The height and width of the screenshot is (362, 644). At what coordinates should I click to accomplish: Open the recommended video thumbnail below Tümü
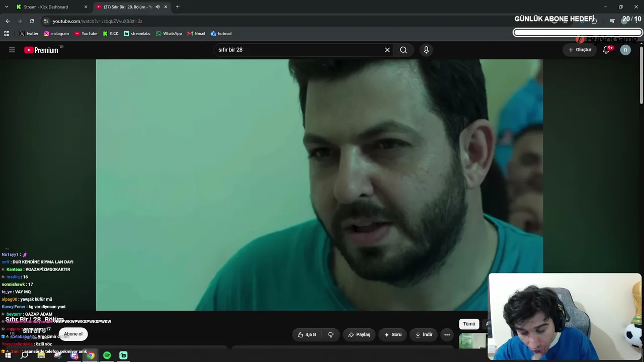click(x=473, y=341)
